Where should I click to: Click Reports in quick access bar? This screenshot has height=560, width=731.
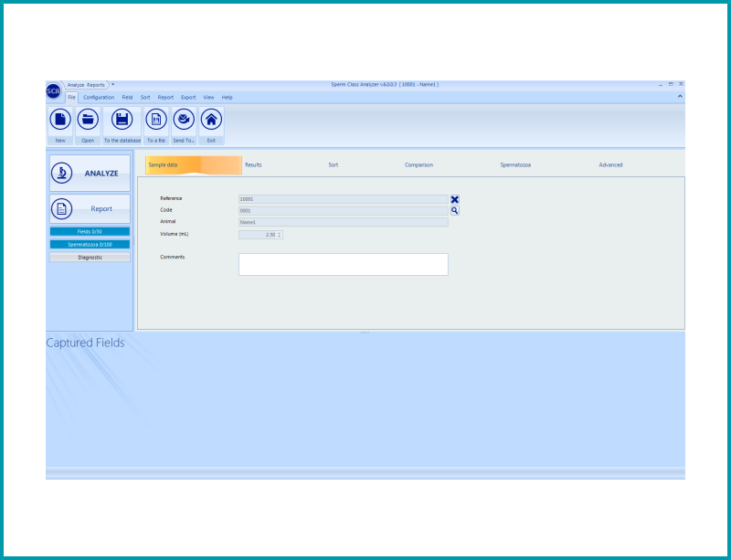coord(96,85)
